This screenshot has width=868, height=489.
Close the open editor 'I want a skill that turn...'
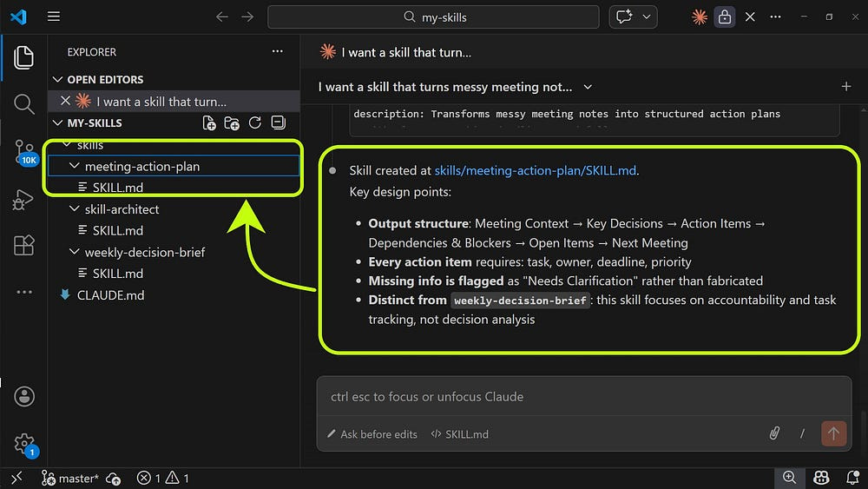coord(65,101)
